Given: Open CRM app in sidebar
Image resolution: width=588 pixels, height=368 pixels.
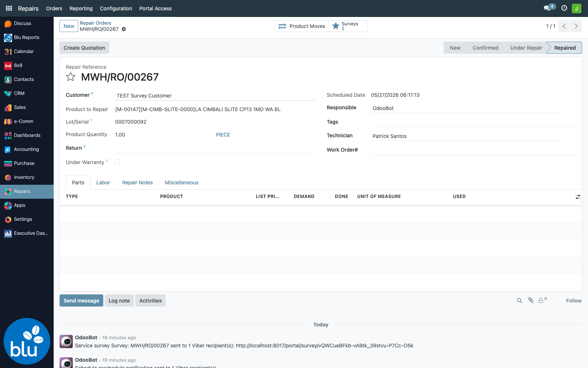Looking at the screenshot, I should (x=27, y=93).
